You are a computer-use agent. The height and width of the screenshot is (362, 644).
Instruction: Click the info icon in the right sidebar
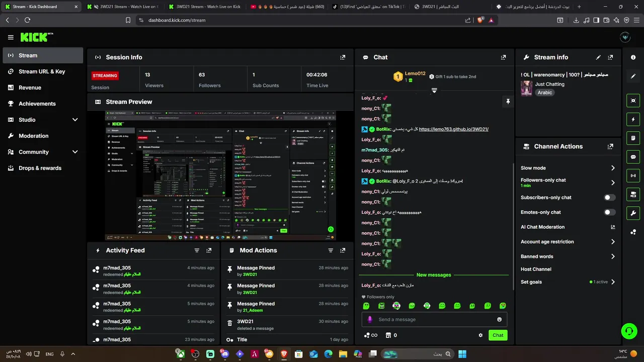633,57
